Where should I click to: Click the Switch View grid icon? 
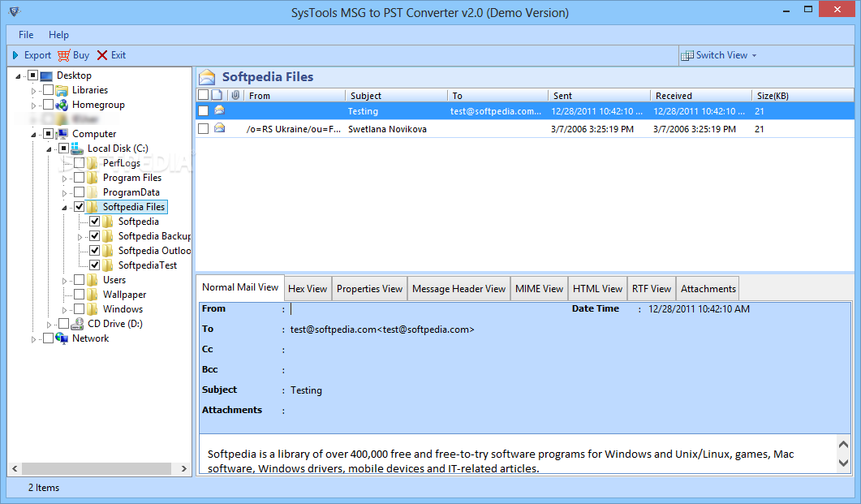click(687, 55)
